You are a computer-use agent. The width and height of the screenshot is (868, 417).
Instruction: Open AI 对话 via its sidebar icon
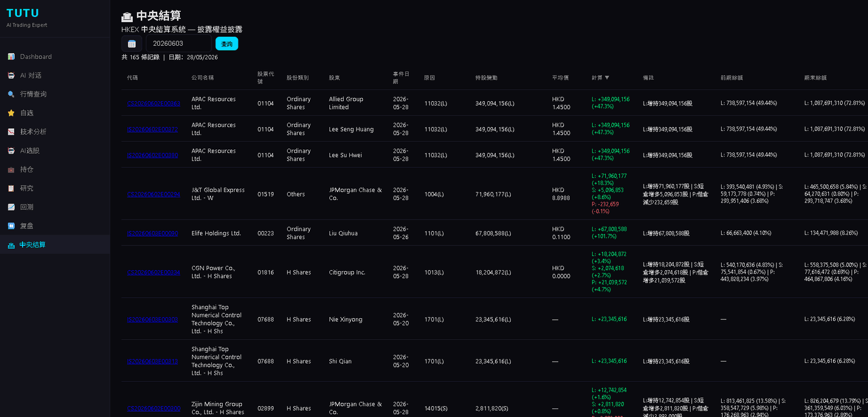click(x=11, y=75)
